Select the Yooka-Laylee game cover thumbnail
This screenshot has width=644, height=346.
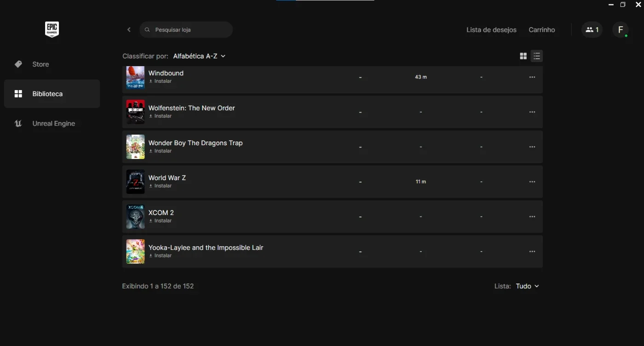tap(135, 251)
